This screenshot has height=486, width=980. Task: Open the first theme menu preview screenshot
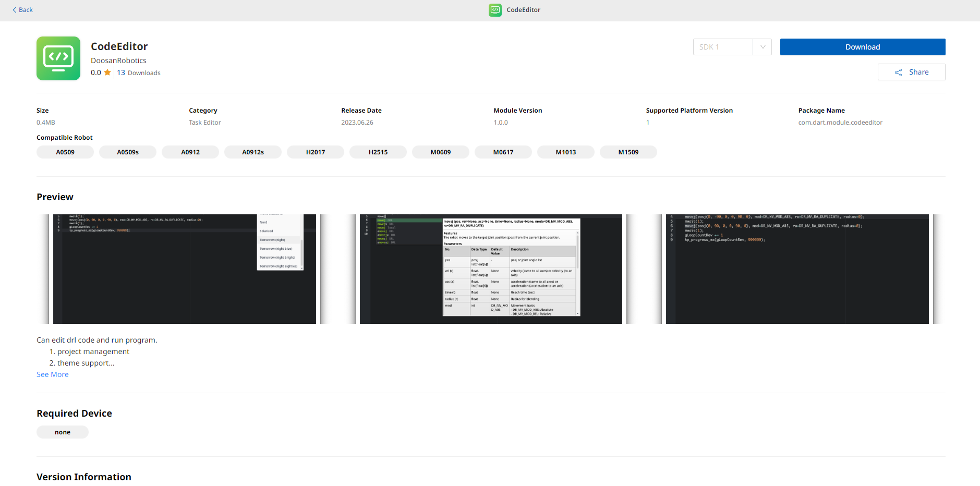[x=184, y=269]
